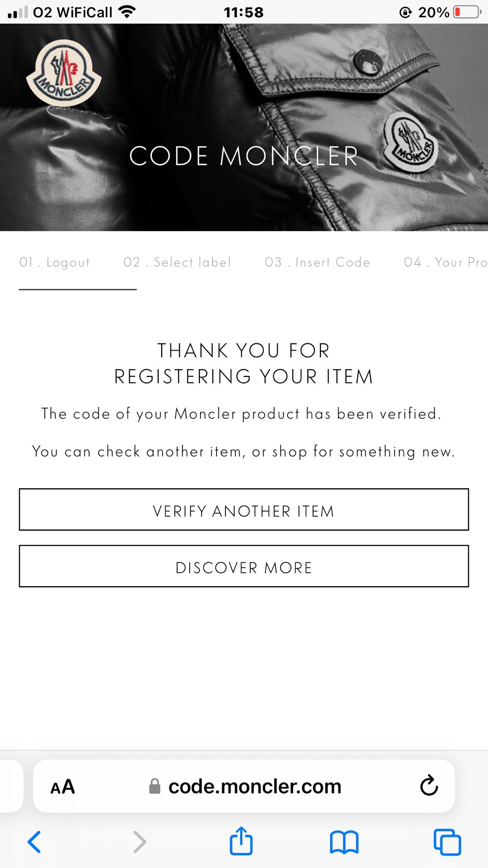Go to '03 . Insert Code' step
The width and height of the screenshot is (488, 868).
[317, 262]
